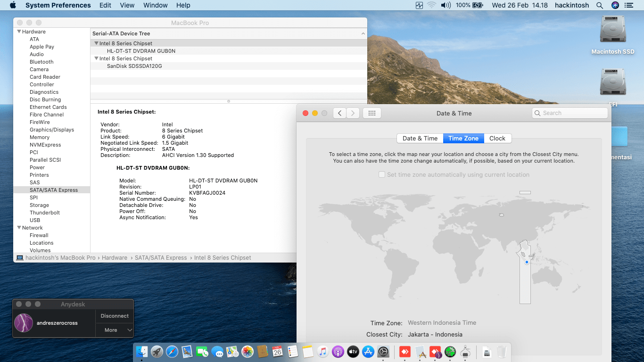Activate Siri from the menu bar
Screen dimensions: 644x362
click(615, 5)
